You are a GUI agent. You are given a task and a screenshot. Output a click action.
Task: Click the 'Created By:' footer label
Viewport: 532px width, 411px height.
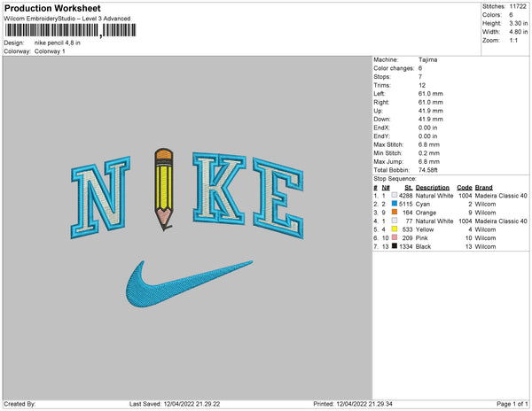pyautogui.click(x=20, y=404)
